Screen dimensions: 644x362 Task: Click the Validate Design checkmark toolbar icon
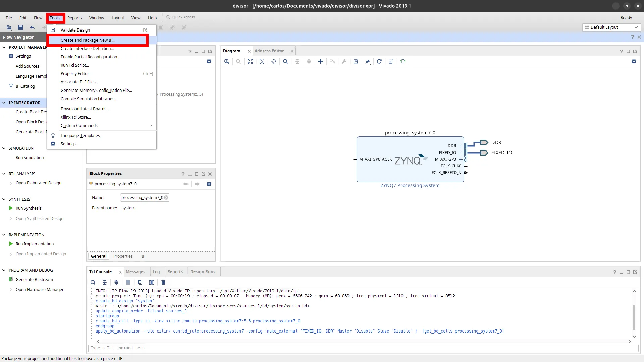pos(356,61)
